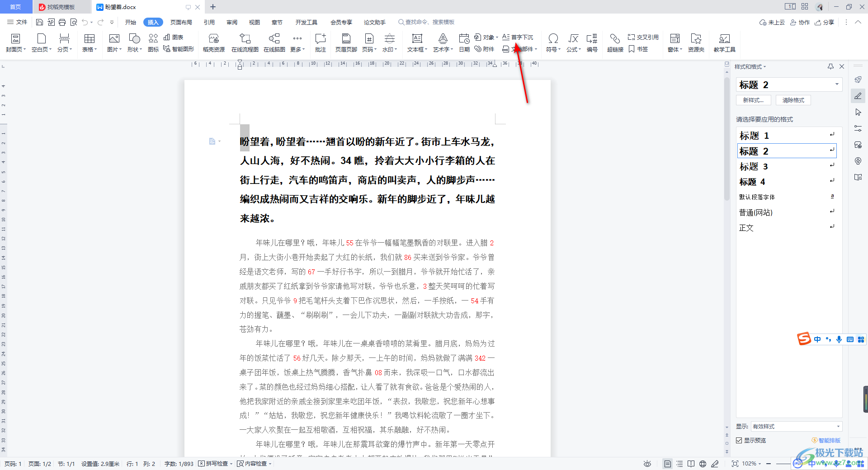Open the icon library
868x470 pixels.
click(x=153, y=43)
